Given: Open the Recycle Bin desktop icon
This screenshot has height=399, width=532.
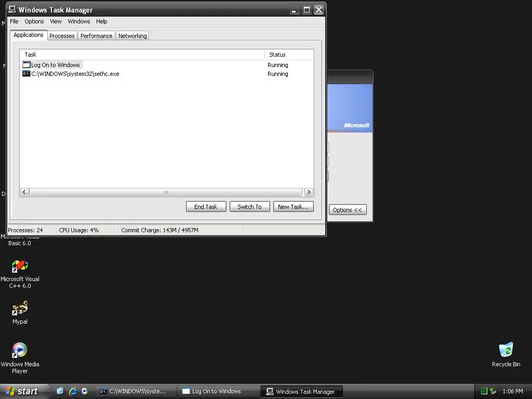Looking at the screenshot, I should coord(506,355).
